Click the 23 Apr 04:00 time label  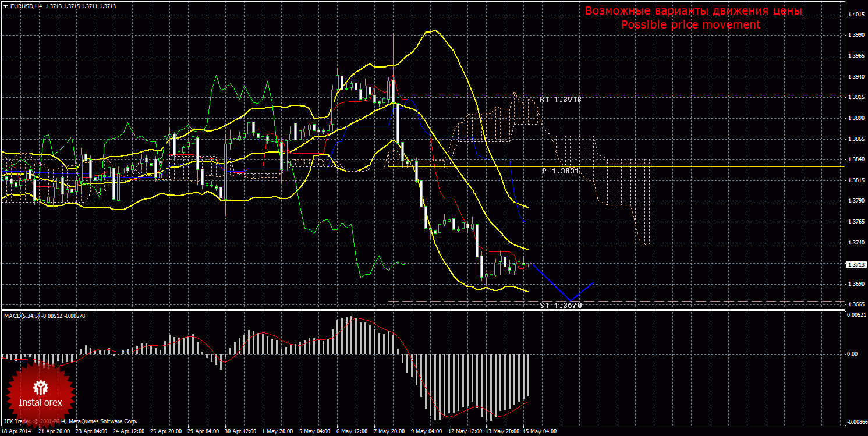pos(92,431)
